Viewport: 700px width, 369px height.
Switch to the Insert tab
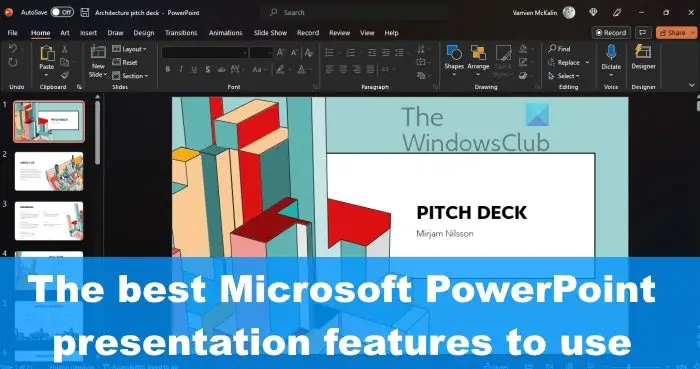(88, 33)
